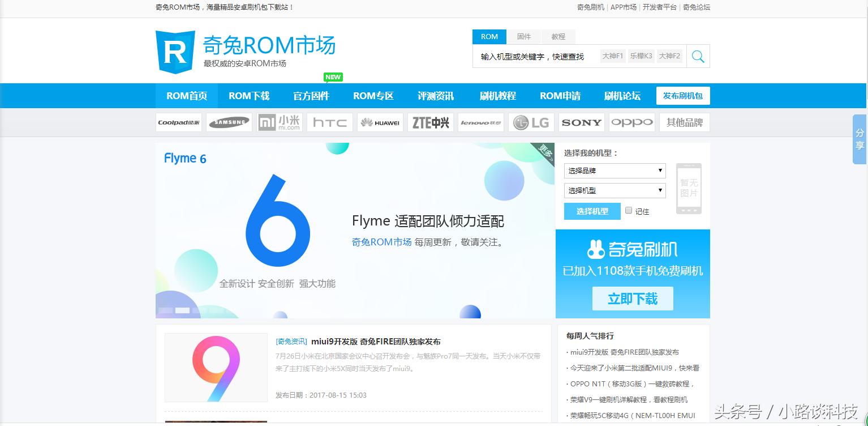The width and height of the screenshot is (868, 426).
Task: Click the OPPO brand icon
Action: coord(631,122)
